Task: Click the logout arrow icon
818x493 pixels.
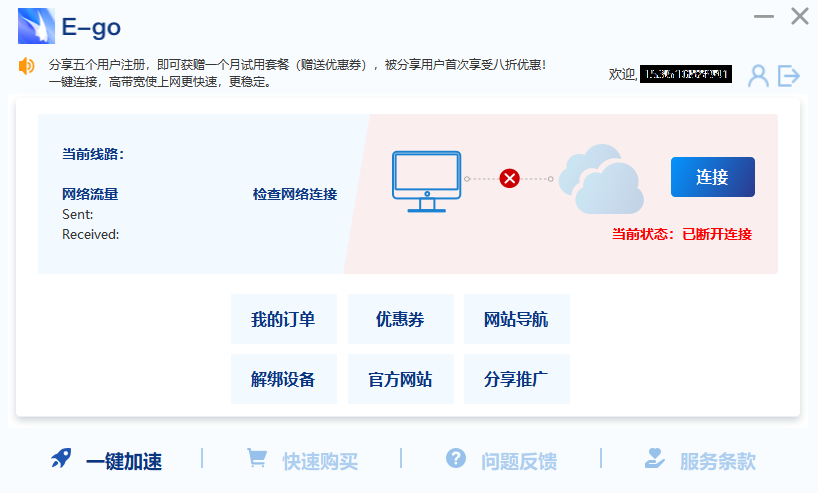Action: point(789,75)
